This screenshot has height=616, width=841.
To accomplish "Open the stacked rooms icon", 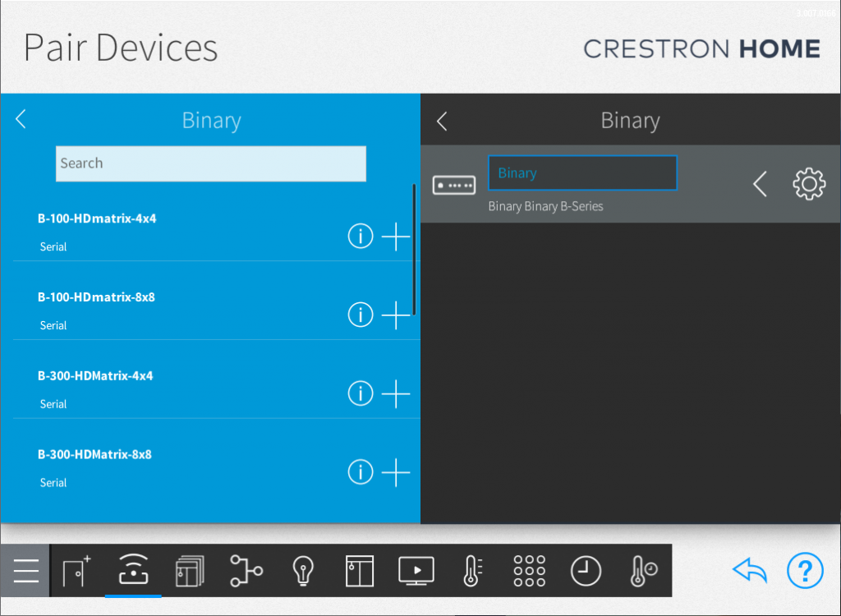I will pyautogui.click(x=190, y=570).
